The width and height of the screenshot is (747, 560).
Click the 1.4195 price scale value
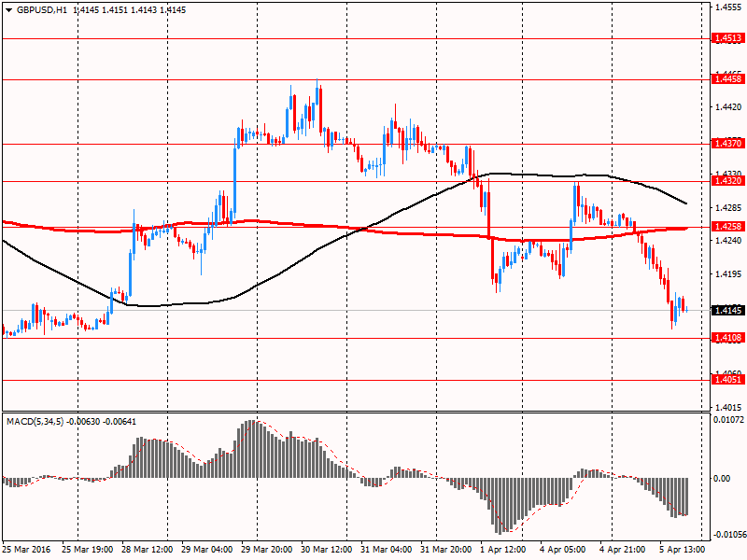(729, 274)
